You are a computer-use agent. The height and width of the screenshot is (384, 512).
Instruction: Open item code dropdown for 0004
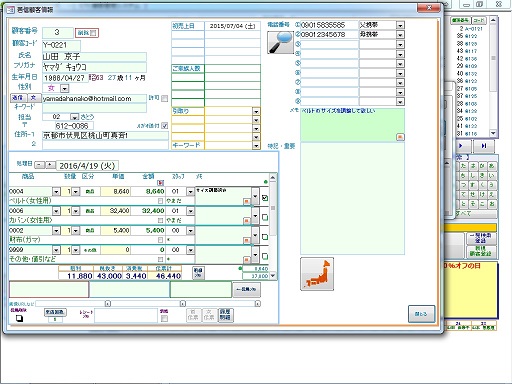click(56, 192)
